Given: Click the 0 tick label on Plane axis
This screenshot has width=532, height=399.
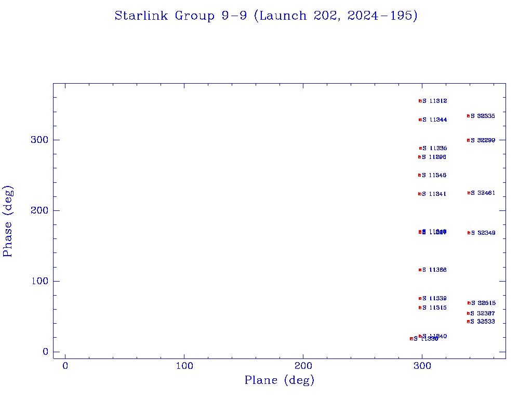Looking at the screenshot, I should pos(65,366).
